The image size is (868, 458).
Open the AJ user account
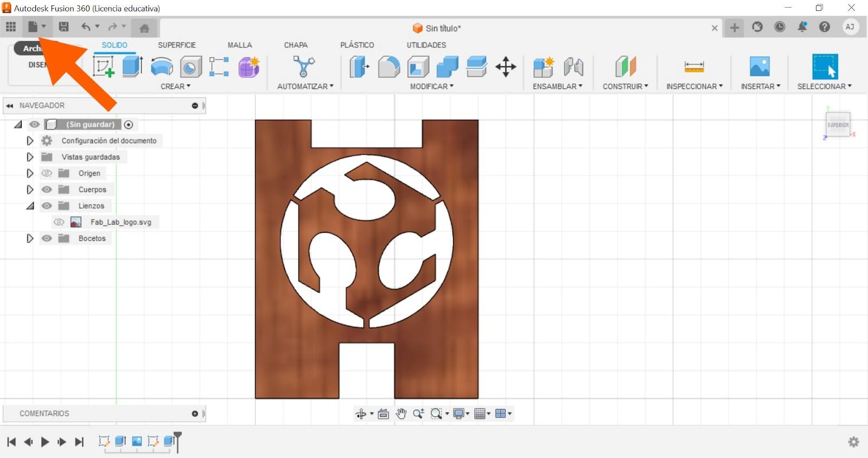click(x=850, y=27)
